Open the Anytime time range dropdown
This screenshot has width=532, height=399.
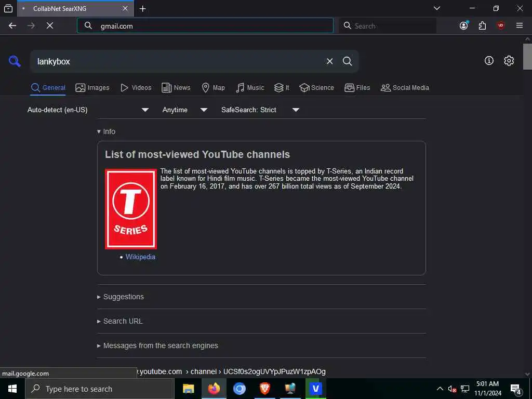pos(185,110)
